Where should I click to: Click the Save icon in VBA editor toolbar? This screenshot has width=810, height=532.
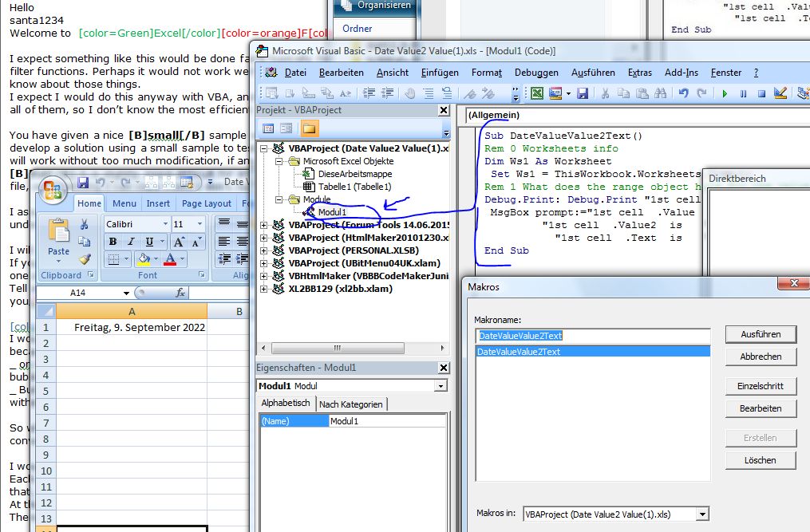[583, 93]
